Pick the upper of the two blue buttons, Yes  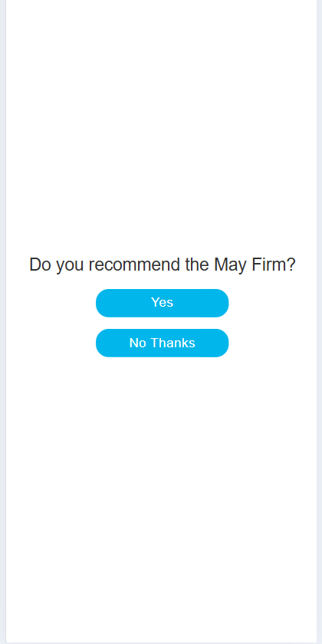[x=163, y=303]
